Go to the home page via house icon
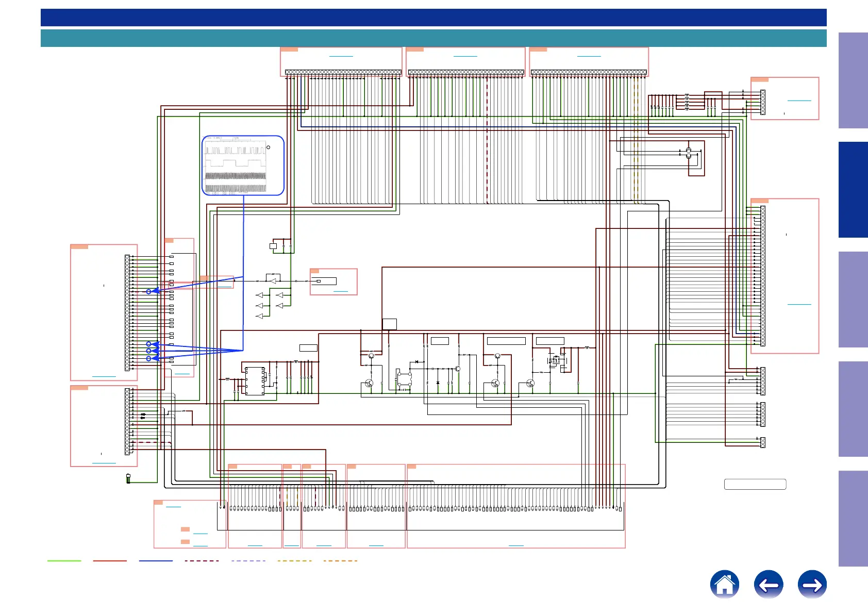868x614 pixels. tap(724, 585)
